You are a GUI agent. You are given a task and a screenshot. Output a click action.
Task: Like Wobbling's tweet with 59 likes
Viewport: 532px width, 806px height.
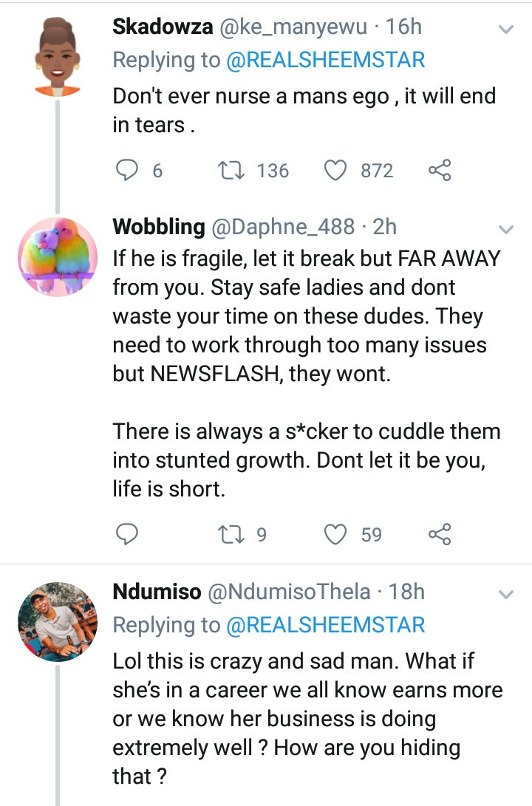(335, 534)
